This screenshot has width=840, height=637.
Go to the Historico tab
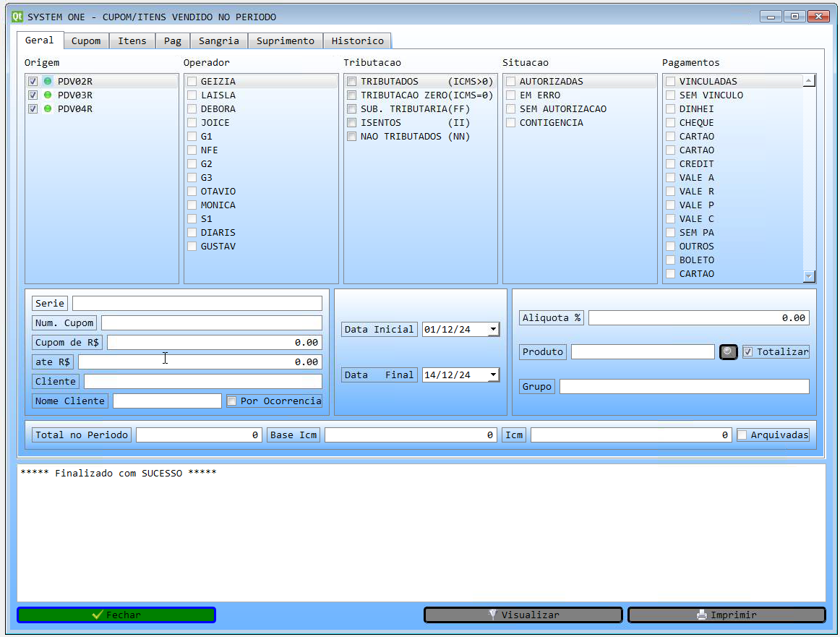click(x=357, y=41)
